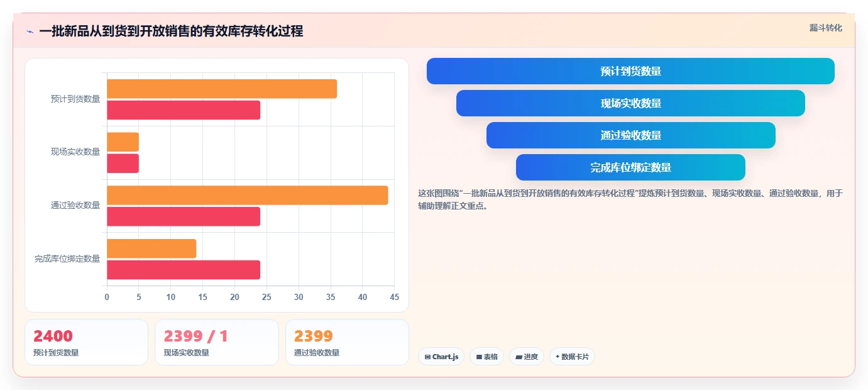The height and width of the screenshot is (390, 868).
Task: Click the orange bar for 通过验收数量
Action: (x=247, y=195)
